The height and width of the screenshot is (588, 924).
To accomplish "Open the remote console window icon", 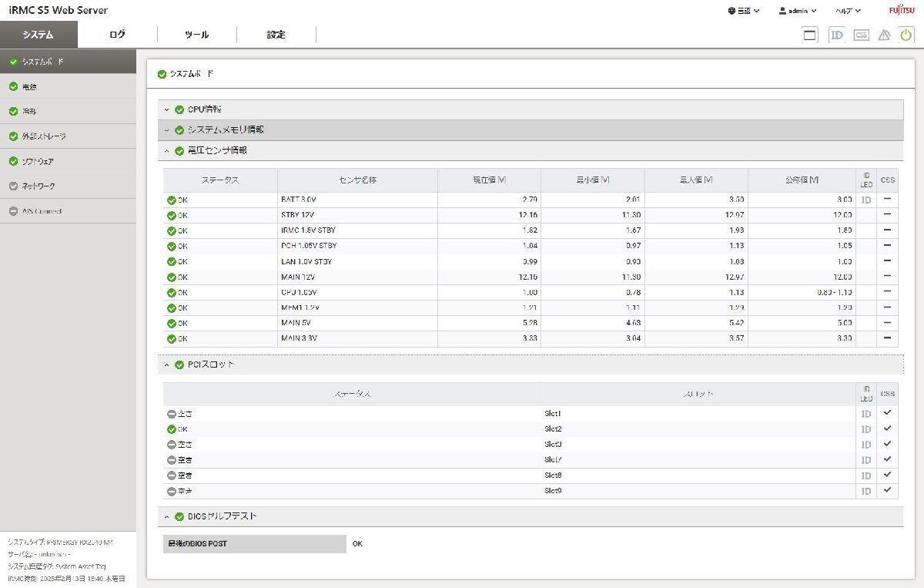I will point(810,35).
